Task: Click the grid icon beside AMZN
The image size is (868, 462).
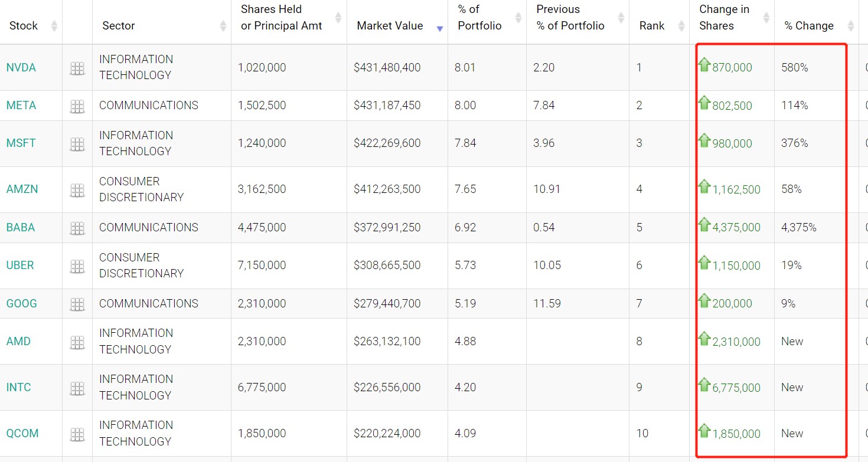Action: tap(77, 190)
